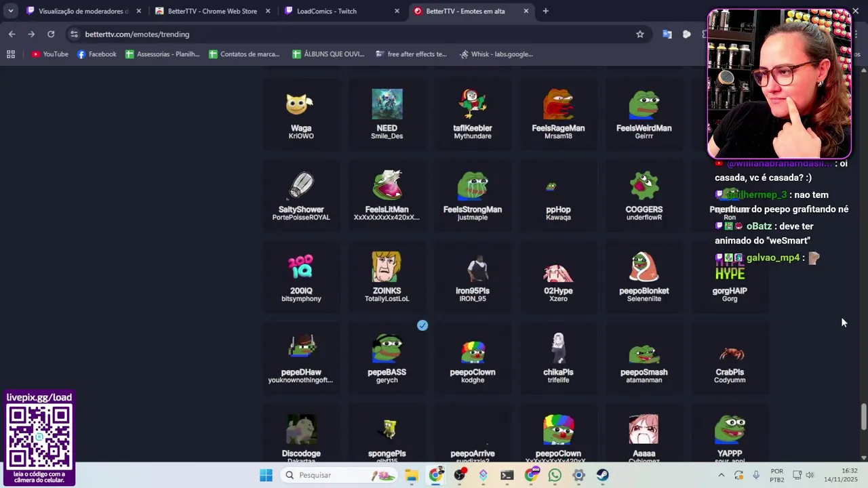Open the COGGERS emote image
Image resolution: width=868 pixels, height=488 pixels.
[x=644, y=185]
